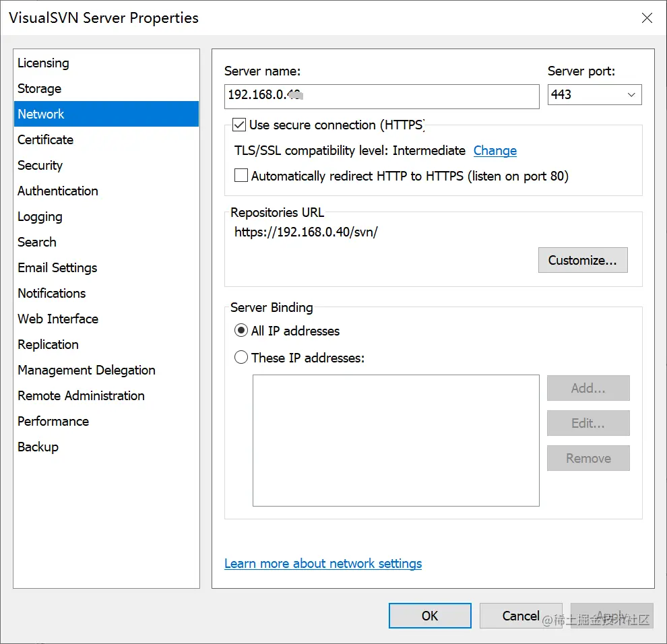Select Replication category

pos(106,344)
